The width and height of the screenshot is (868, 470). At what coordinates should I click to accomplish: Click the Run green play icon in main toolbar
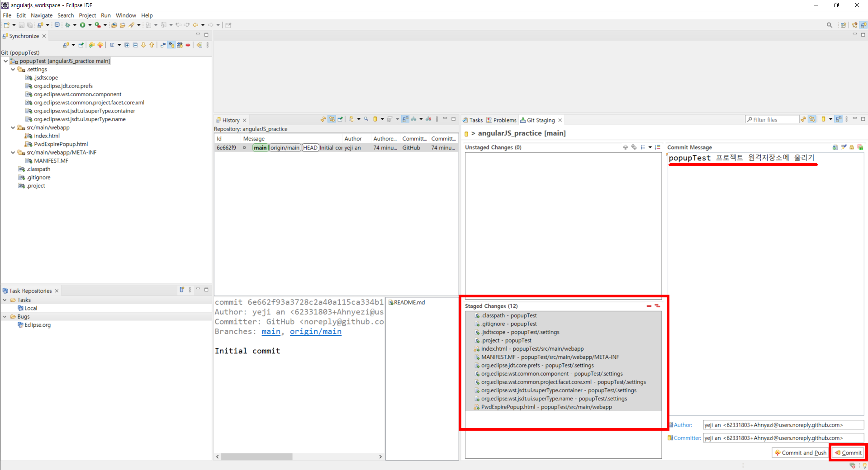click(x=83, y=25)
